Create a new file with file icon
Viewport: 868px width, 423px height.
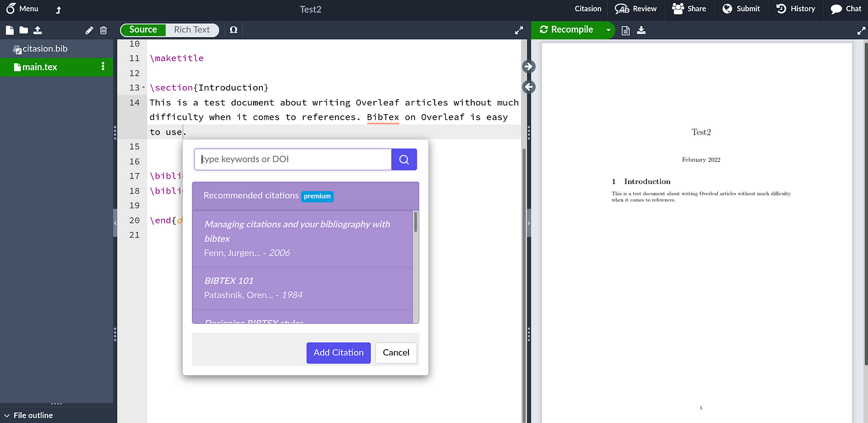click(x=9, y=30)
